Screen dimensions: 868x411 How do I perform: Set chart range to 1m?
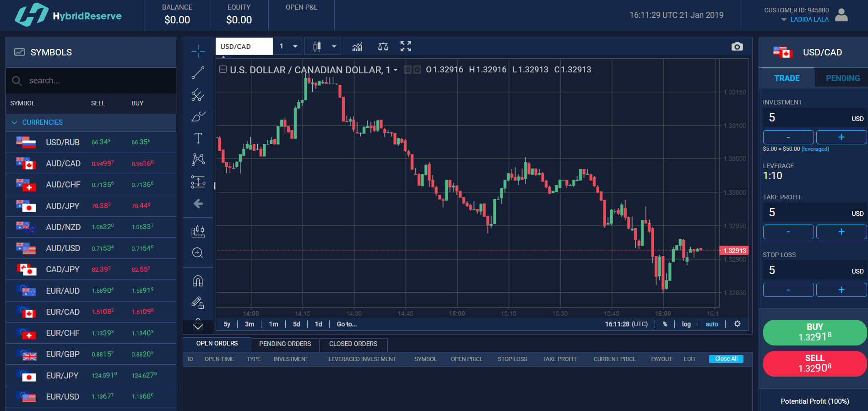(273, 324)
